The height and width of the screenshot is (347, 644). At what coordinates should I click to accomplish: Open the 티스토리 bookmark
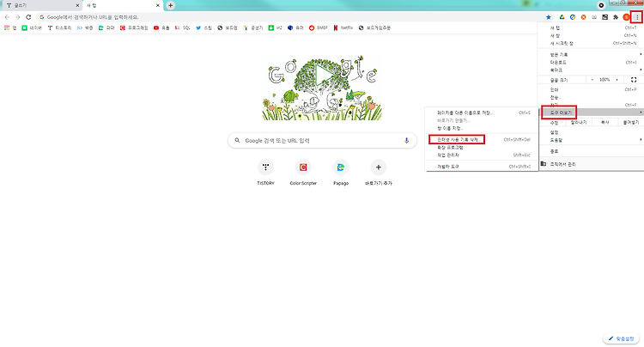coord(59,28)
